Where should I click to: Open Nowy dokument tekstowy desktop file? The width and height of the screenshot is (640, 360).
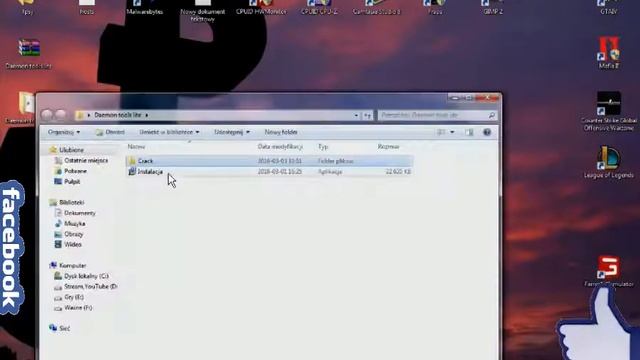coord(203,11)
